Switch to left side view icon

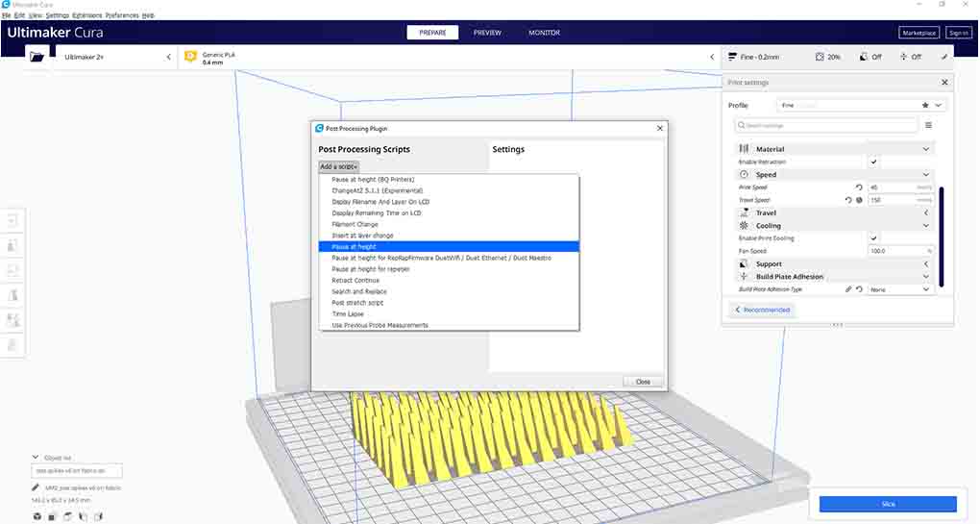(x=83, y=516)
